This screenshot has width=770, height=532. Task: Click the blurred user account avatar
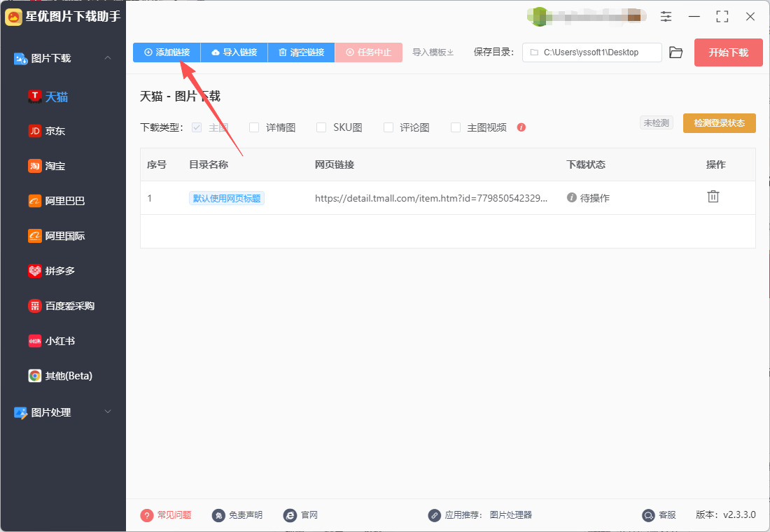[540, 17]
